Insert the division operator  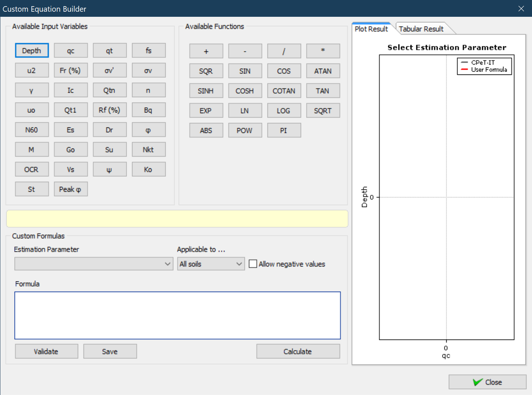coord(284,51)
